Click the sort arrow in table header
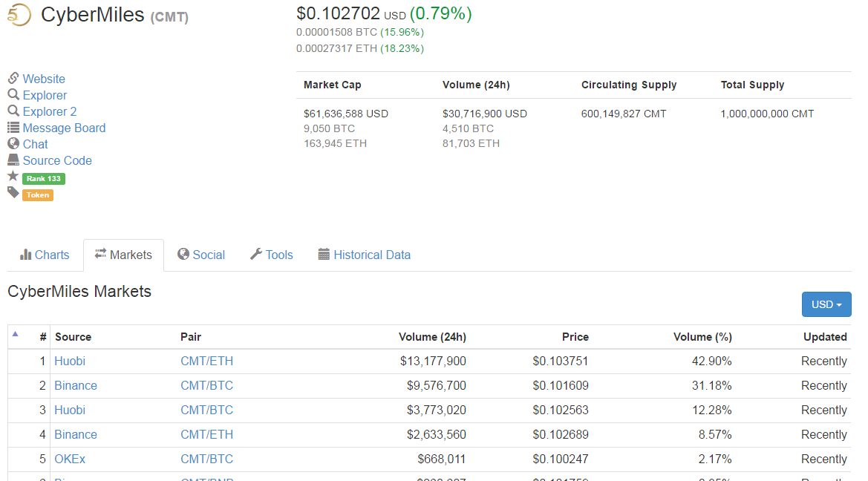 pos(16,334)
